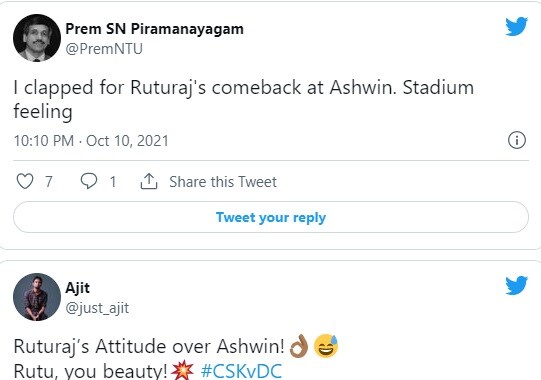
Task: Click the 10:10 PM · Oct 10, 2021 timestamp
Action: point(91,141)
